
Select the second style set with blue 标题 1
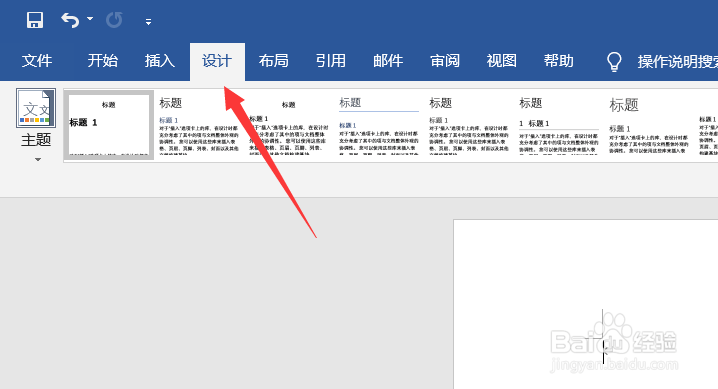(x=199, y=125)
